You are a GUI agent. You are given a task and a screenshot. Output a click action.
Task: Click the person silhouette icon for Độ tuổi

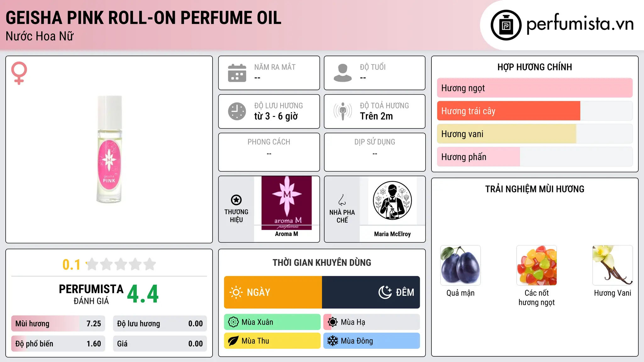point(343,73)
